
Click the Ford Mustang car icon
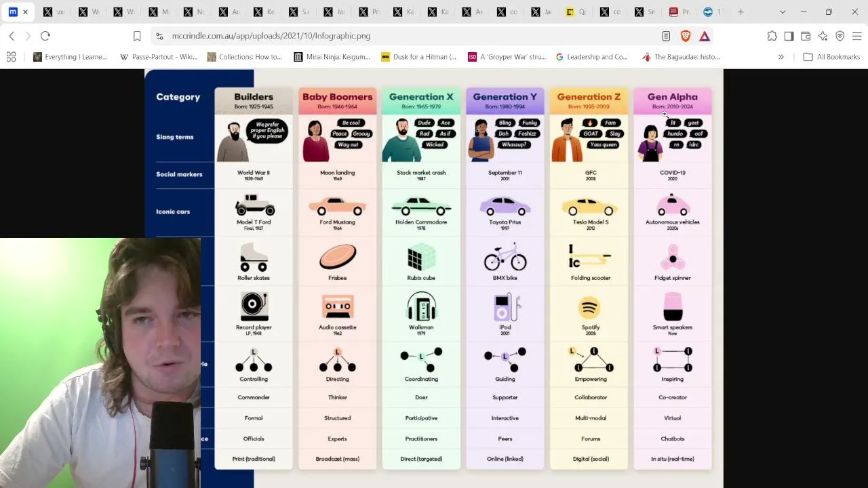coord(337,206)
